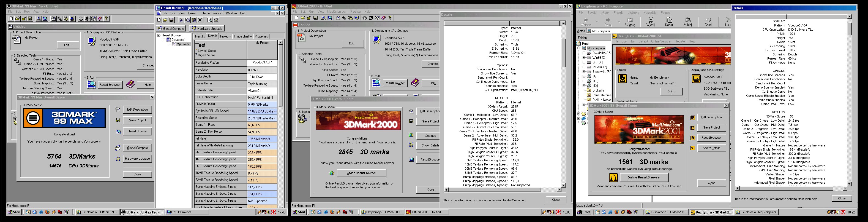The image size is (868, 222).
Task: Click Global Compare toolbar button in Result Browser
Action: 171,28
